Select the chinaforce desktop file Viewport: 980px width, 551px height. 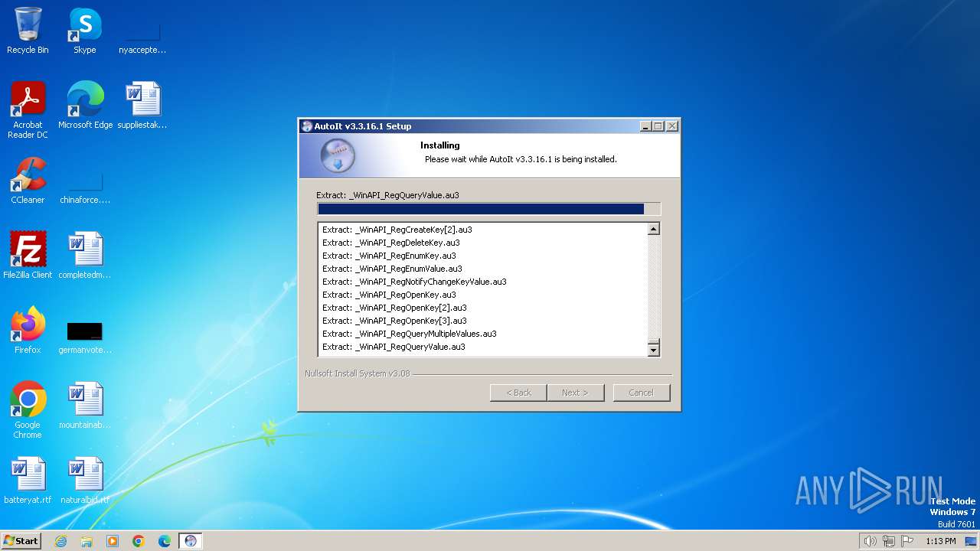coord(85,188)
